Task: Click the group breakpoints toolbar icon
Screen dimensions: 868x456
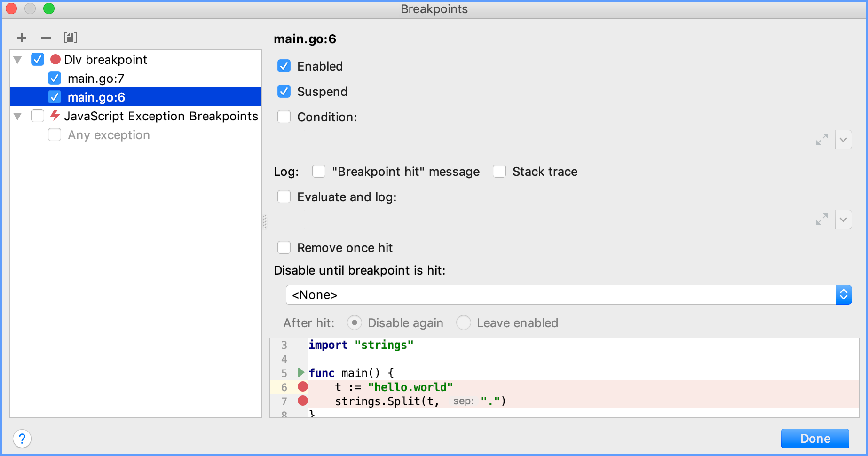Action: 71,38
